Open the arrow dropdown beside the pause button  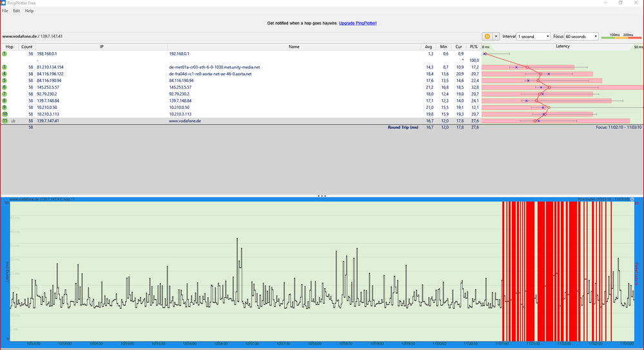[496, 37]
